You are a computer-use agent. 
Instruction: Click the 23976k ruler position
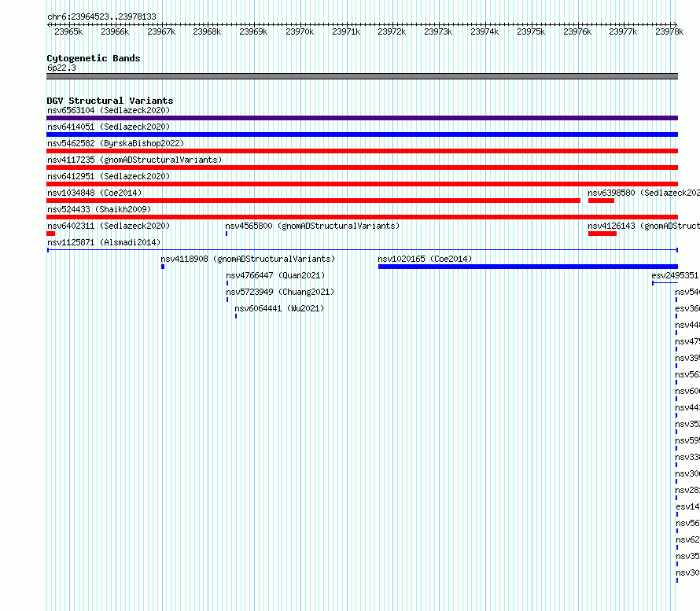point(577,31)
